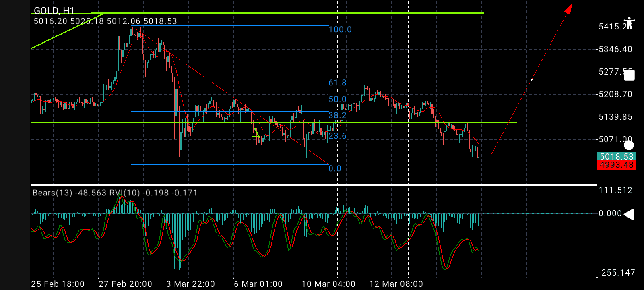Tap the round Android home button
The height and width of the screenshot is (290, 644).
[629, 145]
